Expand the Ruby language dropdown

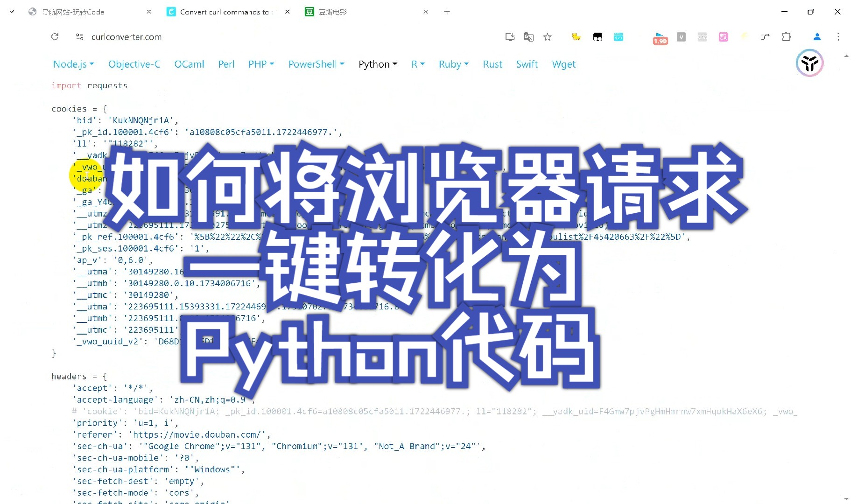pos(453,64)
